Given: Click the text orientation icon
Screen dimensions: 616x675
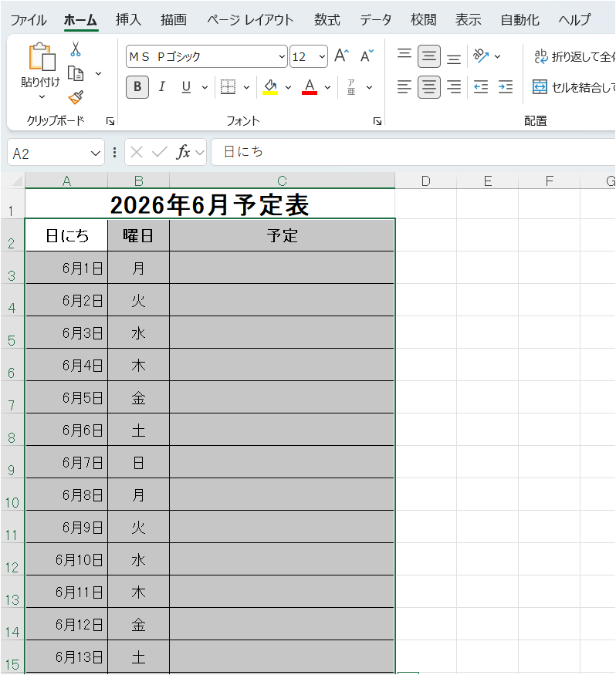Looking at the screenshot, I should (482, 56).
